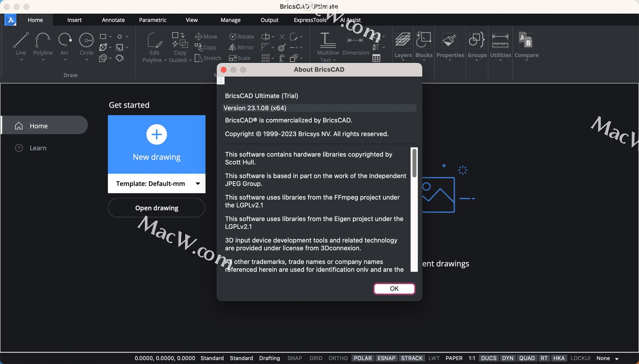Toggle GRID in the status bar
Viewport: 639px width, 364px height.
pyautogui.click(x=316, y=358)
